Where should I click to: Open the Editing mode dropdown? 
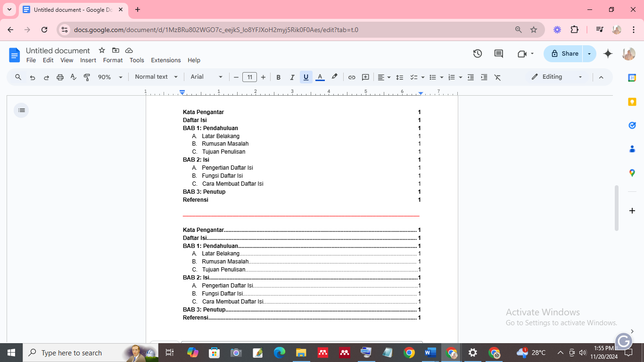coord(557,77)
